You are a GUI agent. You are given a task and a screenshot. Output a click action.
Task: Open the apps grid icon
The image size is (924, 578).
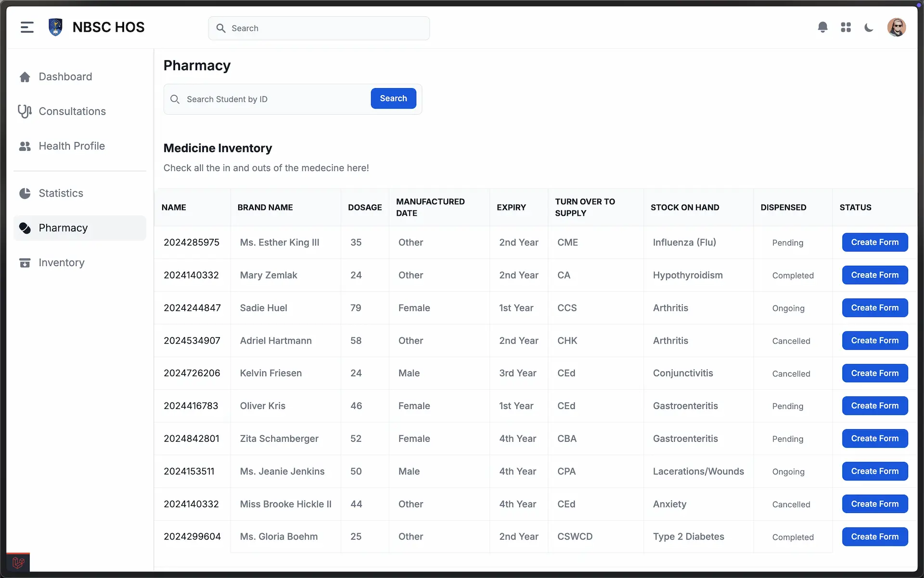846,27
